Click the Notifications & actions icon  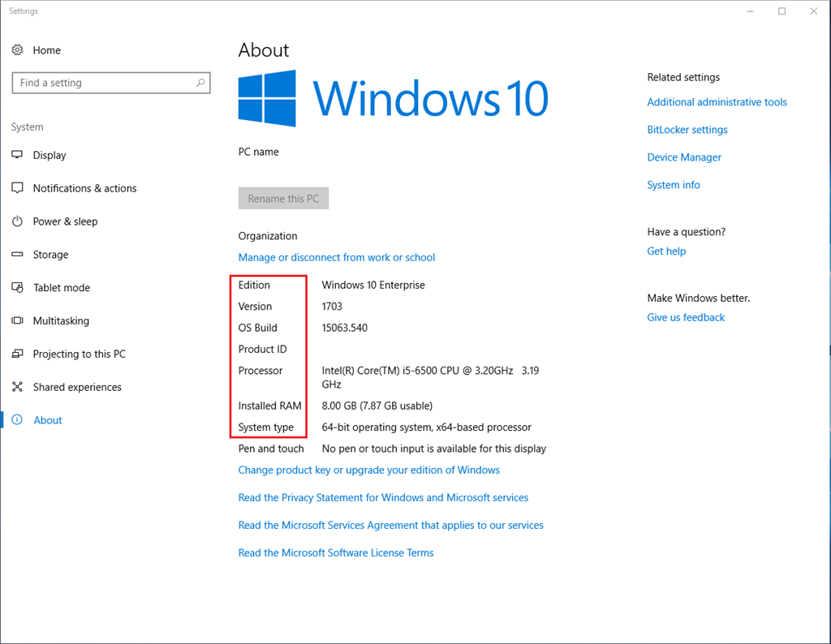click(18, 188)
